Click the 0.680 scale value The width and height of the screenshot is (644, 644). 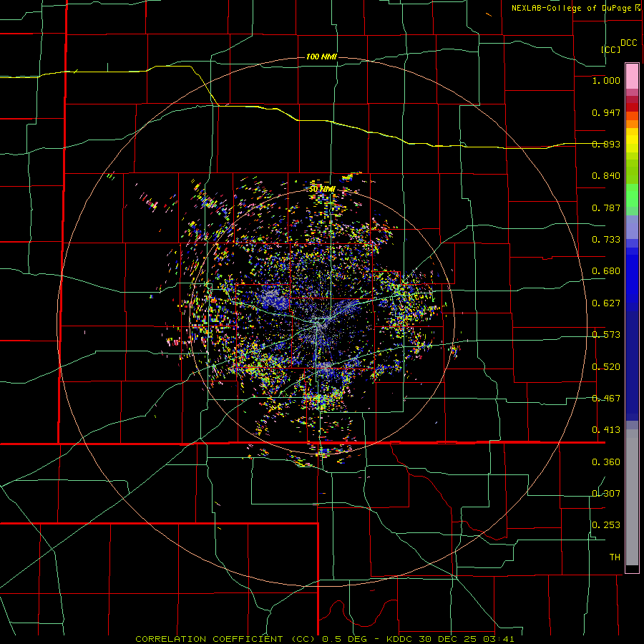click(606, 271)
